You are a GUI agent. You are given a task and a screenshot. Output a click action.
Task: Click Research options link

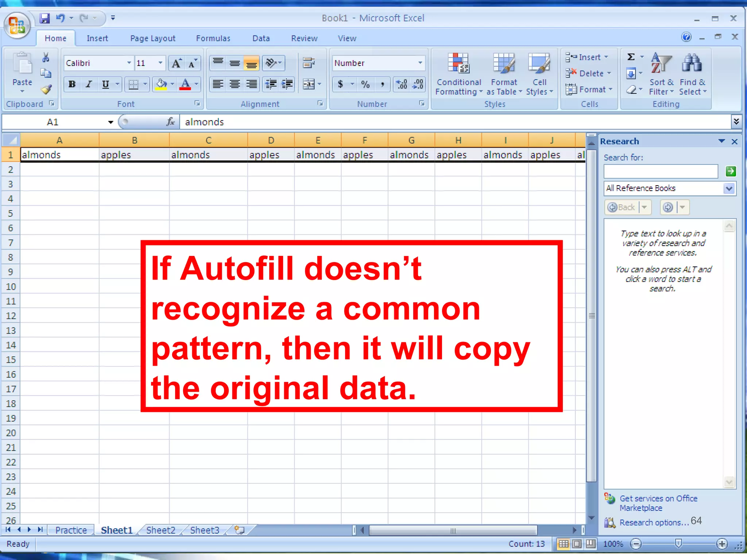point(654,522)
